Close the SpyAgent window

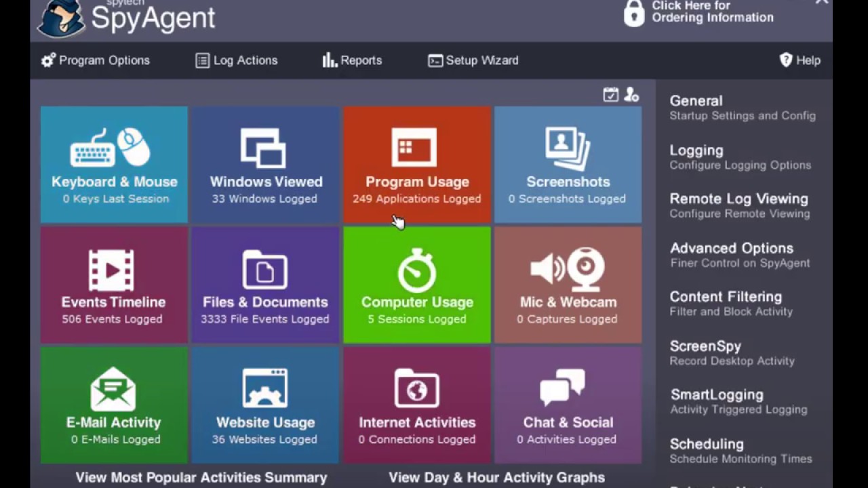pos(822,2)
